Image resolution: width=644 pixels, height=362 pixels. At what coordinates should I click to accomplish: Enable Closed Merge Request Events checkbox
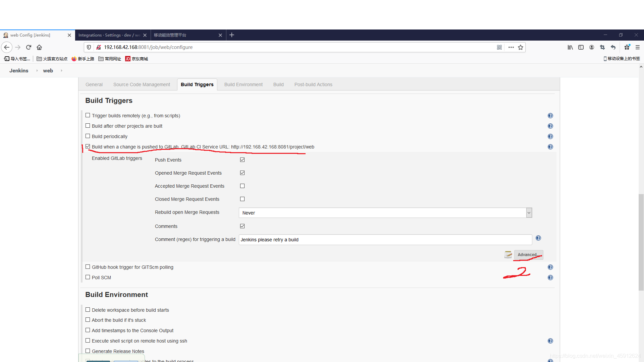[243, 199]
